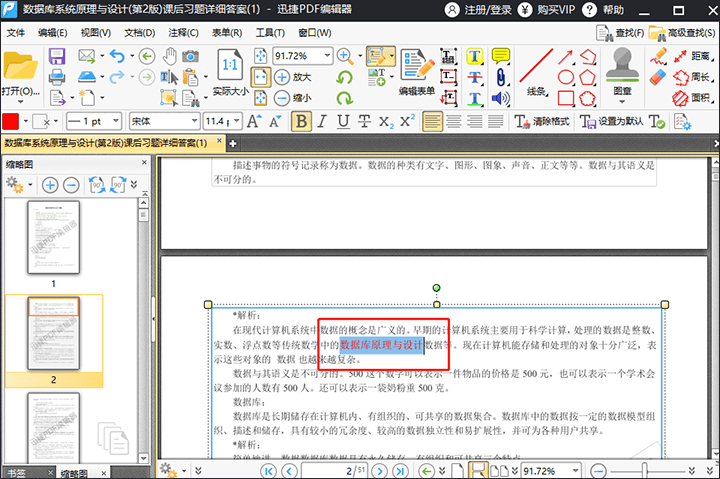Toggle italic text formatting
Image resolution: width=720 pixels, height=479 pixels.
coord(323,121)
